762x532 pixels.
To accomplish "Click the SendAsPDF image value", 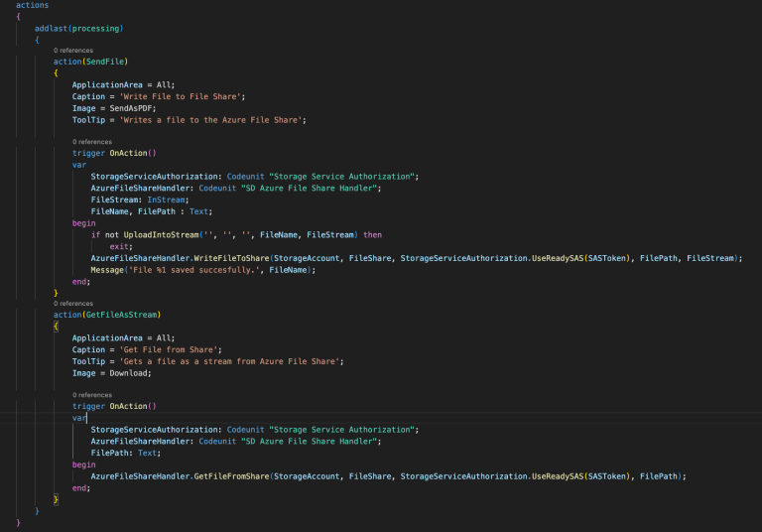I will pos(132,108).
